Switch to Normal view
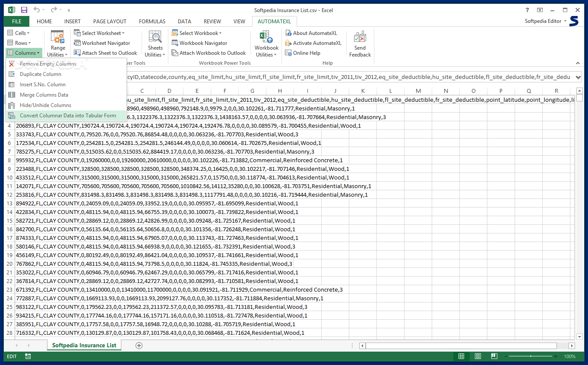 click(x=462, y=356)
